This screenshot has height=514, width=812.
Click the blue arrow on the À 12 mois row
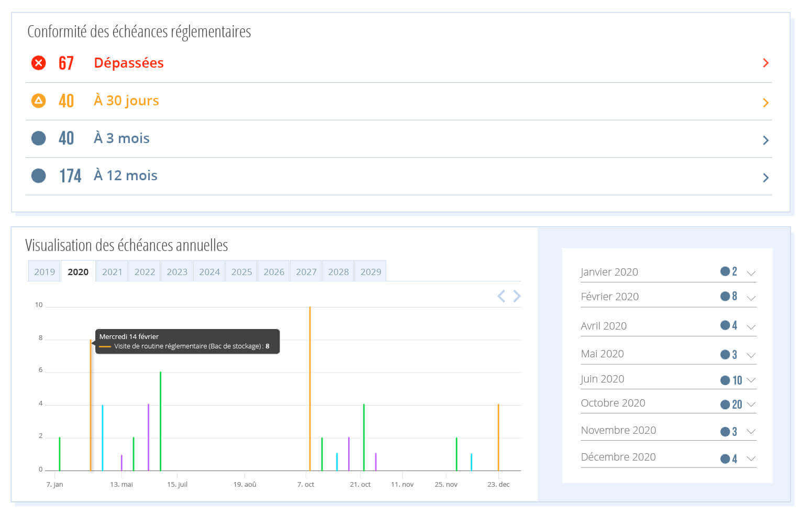[x=765, y=178]
